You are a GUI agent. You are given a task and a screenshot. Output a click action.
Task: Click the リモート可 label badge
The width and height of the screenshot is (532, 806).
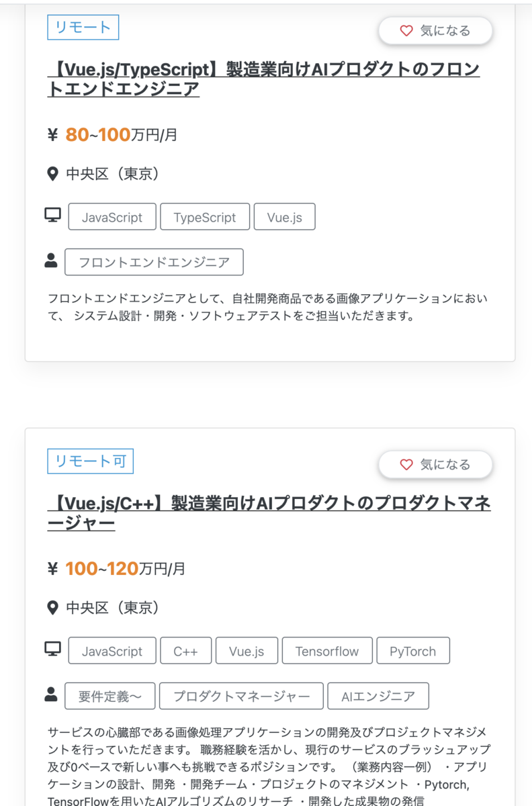click(x=91, y=461)
